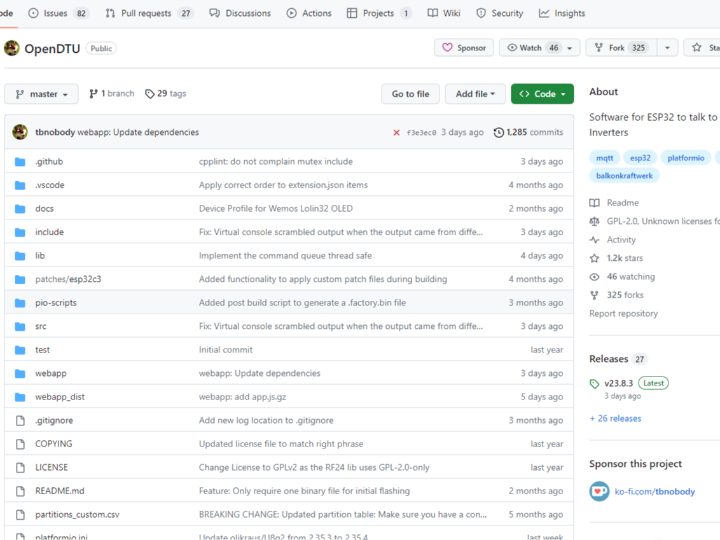Open the Activity pulse link
Viewport: 720px width, 540px height.
[x=620, y=240]
